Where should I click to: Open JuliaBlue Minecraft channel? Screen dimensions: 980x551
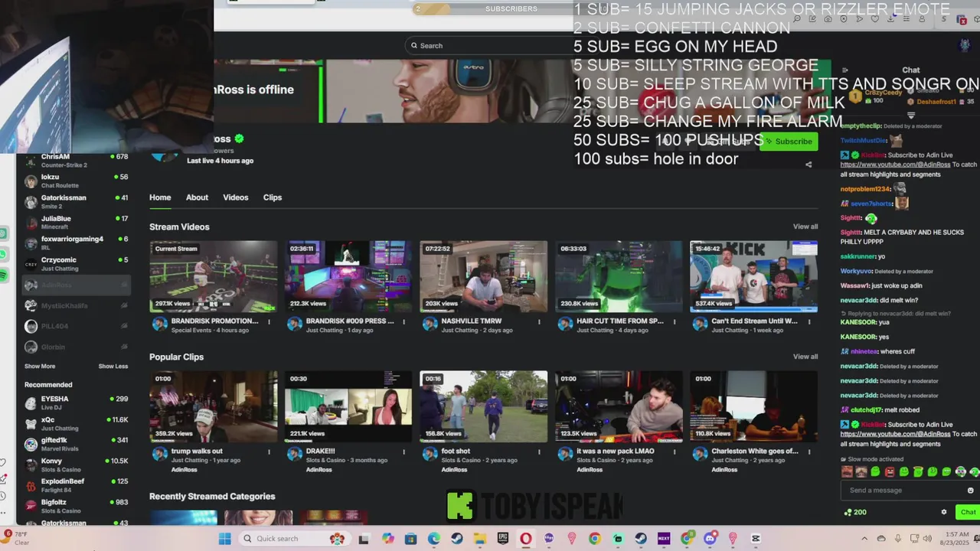(77, 222)
